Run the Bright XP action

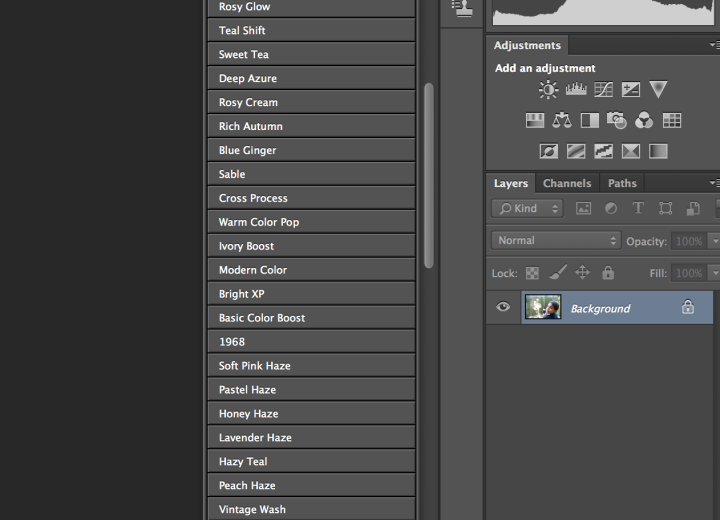[x=311, y=294]
